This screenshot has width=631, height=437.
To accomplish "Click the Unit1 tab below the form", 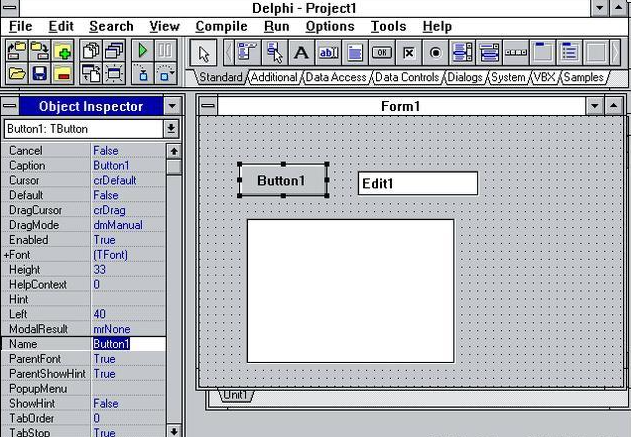I will pyautogui.click(x=235, y=395).
